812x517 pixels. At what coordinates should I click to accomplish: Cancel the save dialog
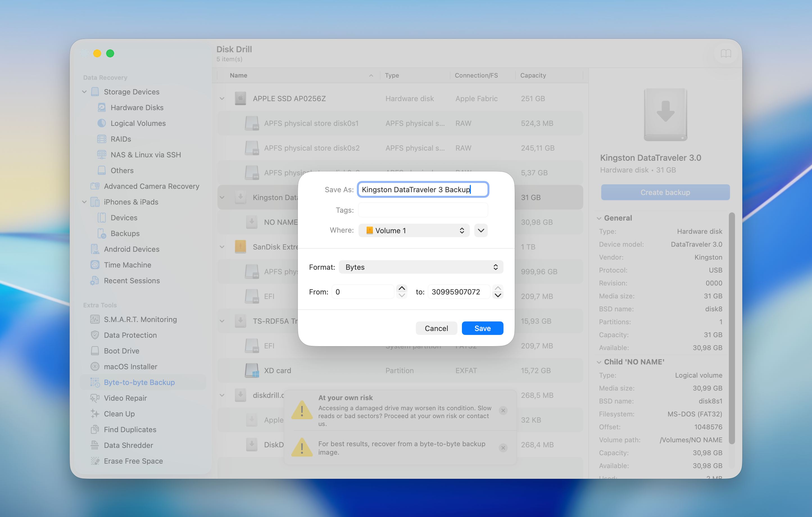(x=436, y=328)
